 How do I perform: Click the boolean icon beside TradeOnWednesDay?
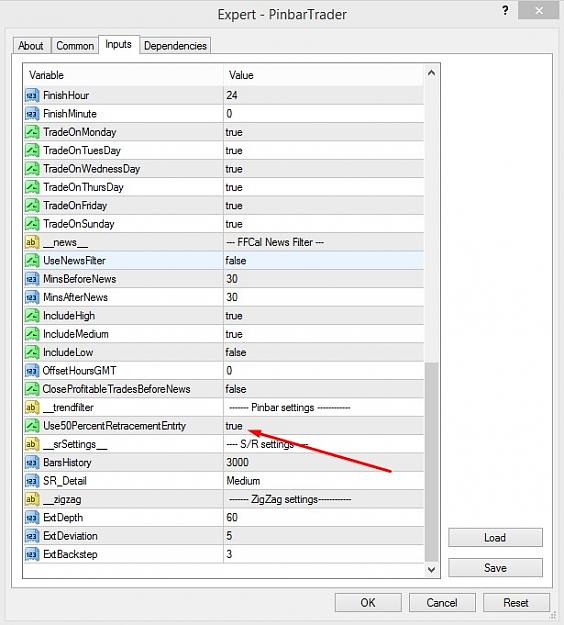click(32, 169)
